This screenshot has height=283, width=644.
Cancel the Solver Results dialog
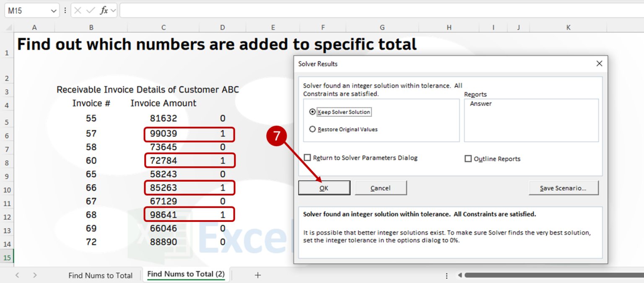coord(381,188)
